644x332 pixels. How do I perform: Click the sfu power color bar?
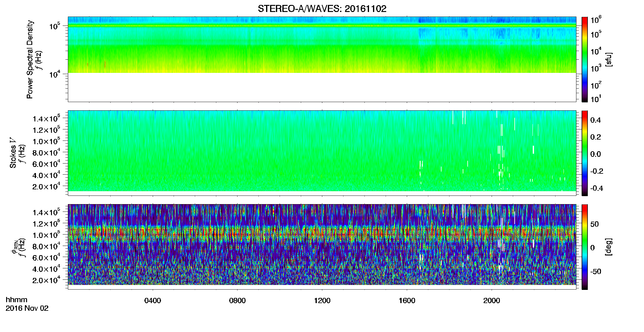tap(585, 59)
